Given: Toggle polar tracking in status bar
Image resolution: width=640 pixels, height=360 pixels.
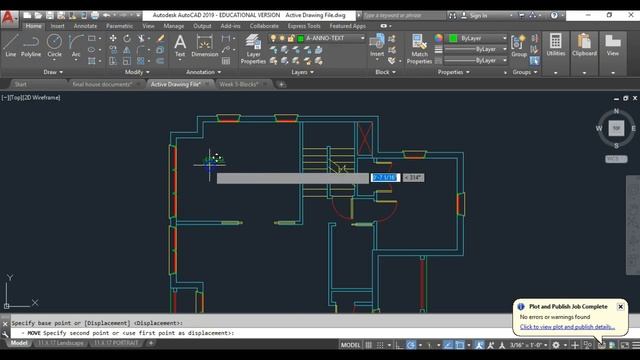Looking at the screenshot, I should pyautogui.click(x=411, y=345).
